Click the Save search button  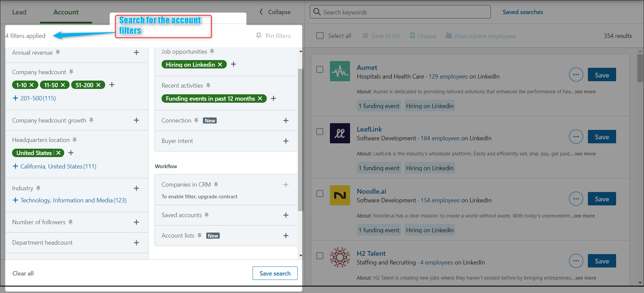click(275, 273)
